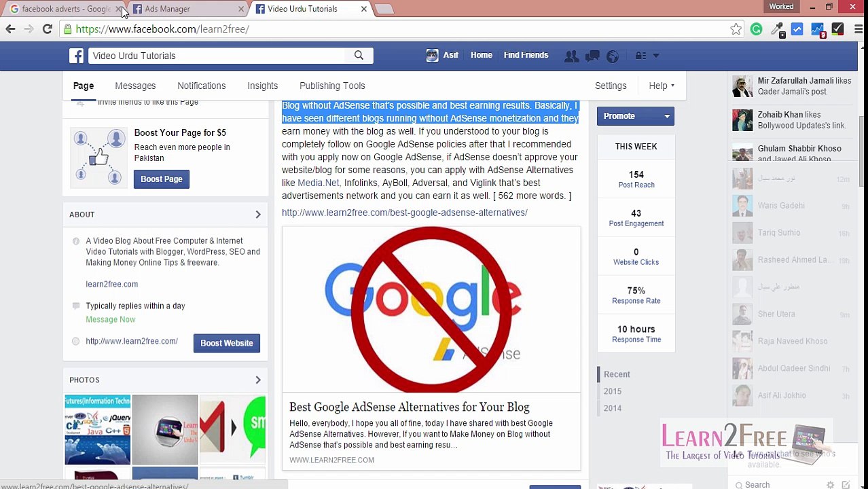
Task: Click the Facebook search field
Action: click(x=216, y=56)
